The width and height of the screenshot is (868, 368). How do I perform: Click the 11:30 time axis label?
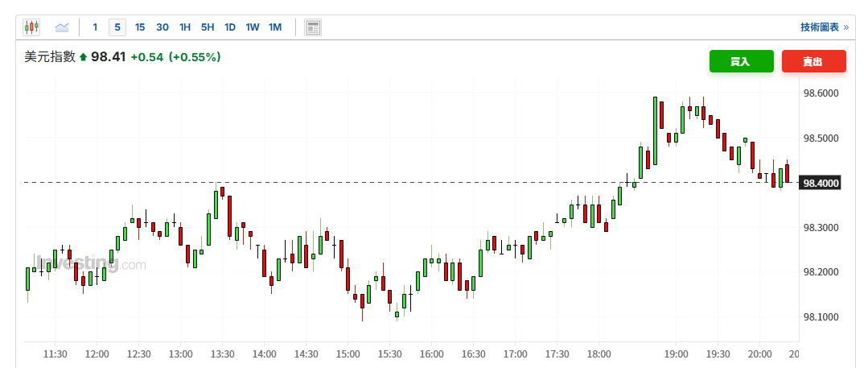click(55, 354)
